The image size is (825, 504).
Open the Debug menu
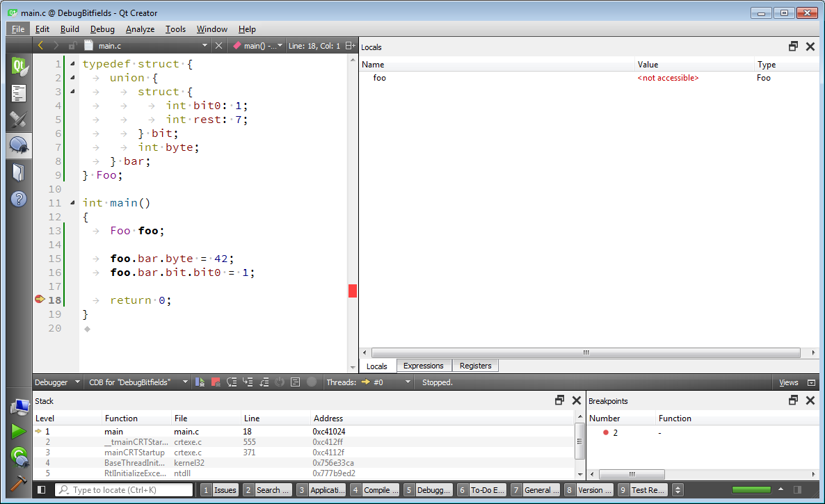102,29
